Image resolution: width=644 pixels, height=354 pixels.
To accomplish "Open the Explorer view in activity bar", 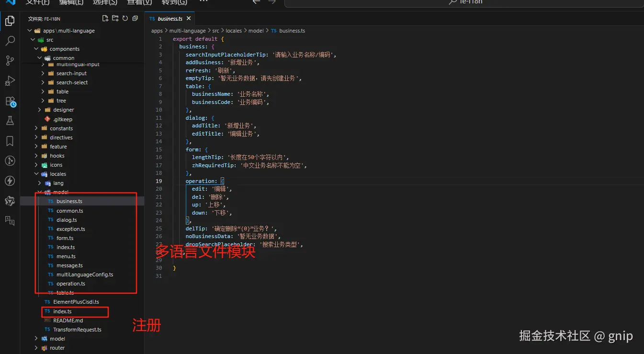I will [10, 21].
